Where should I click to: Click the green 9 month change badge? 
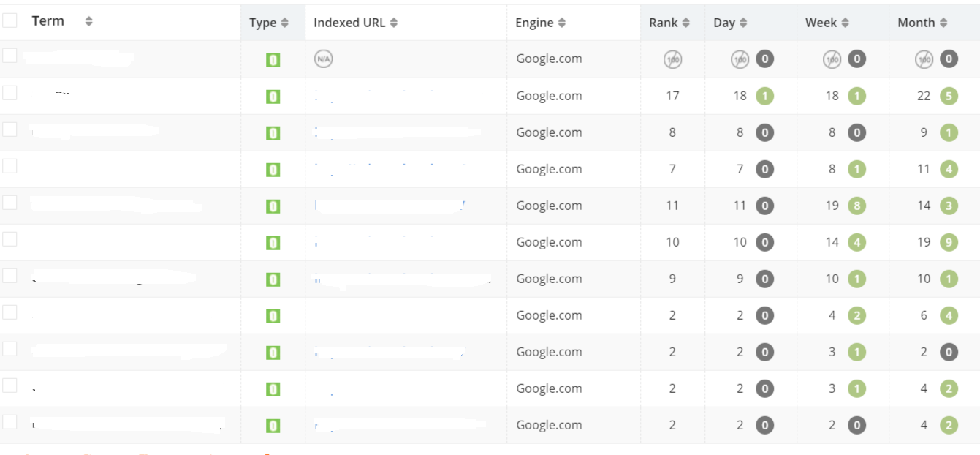949,242
